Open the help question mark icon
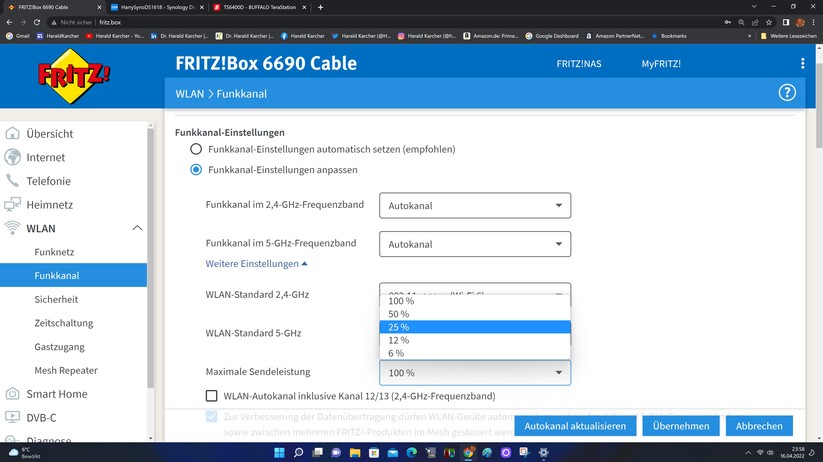This screenshot has width=823, height=462. coord(787,93)
